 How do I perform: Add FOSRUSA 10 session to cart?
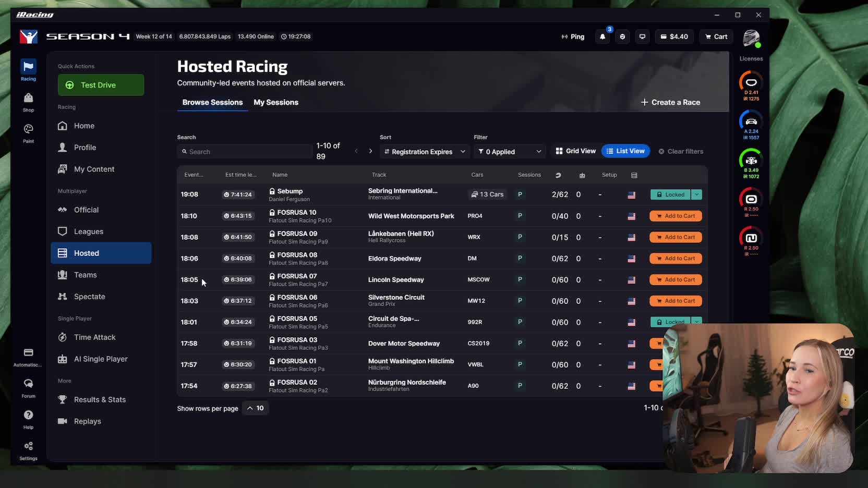pos(676,216)
